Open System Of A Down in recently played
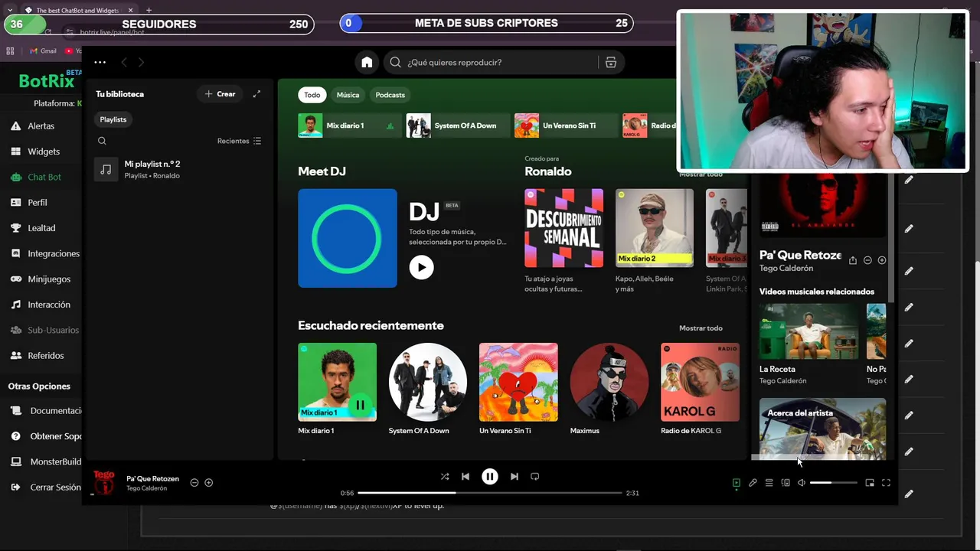This screenshot has width=980, height=551. (427, 382)
